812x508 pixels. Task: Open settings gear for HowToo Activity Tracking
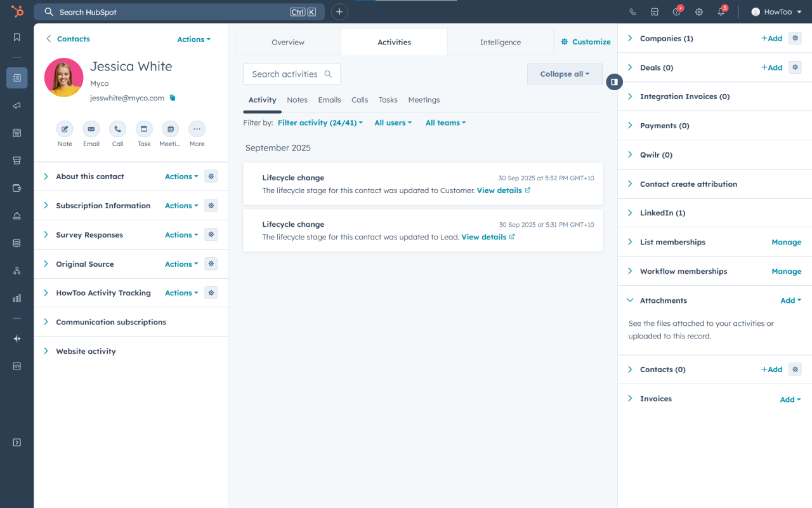coord(211,293)
